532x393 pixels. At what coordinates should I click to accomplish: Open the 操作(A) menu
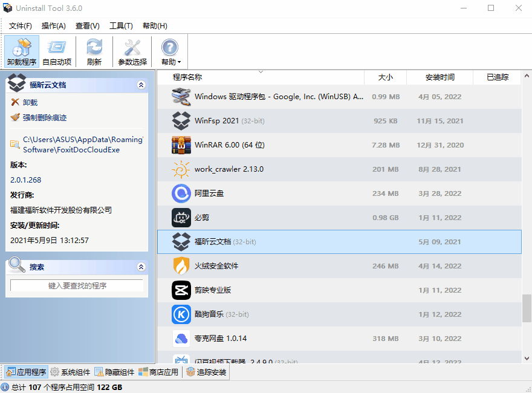tap(53, 26)
